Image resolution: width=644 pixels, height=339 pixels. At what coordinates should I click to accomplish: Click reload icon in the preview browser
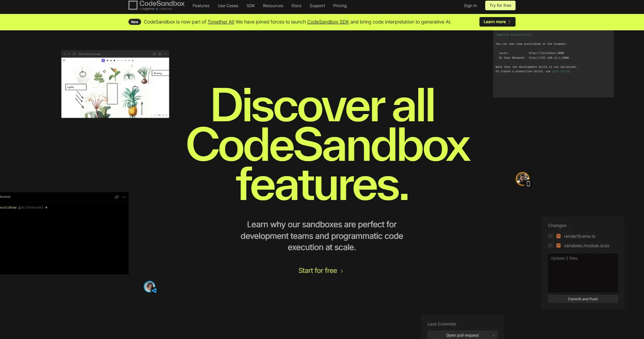pyautogui.click(x=74, y=54)
